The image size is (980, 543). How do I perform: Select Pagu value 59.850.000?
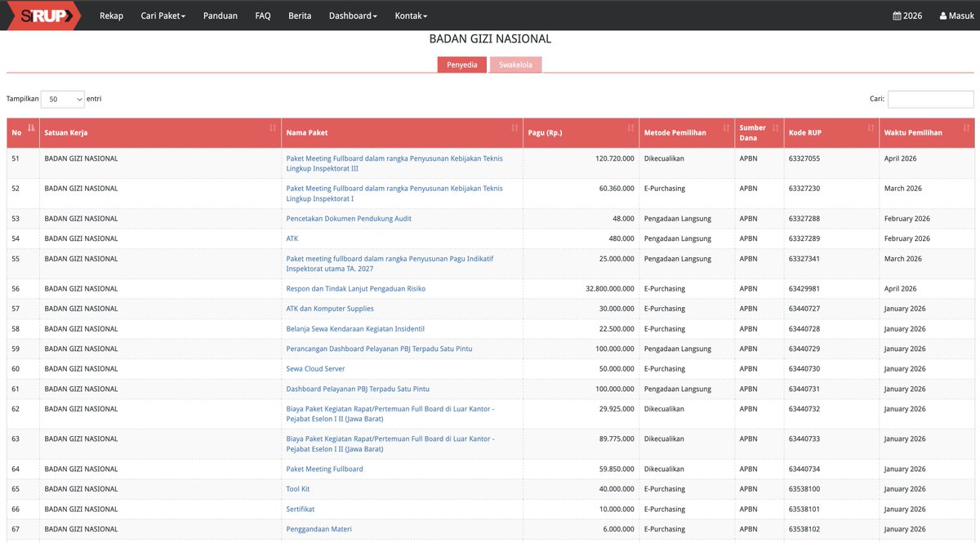(617, 469)
